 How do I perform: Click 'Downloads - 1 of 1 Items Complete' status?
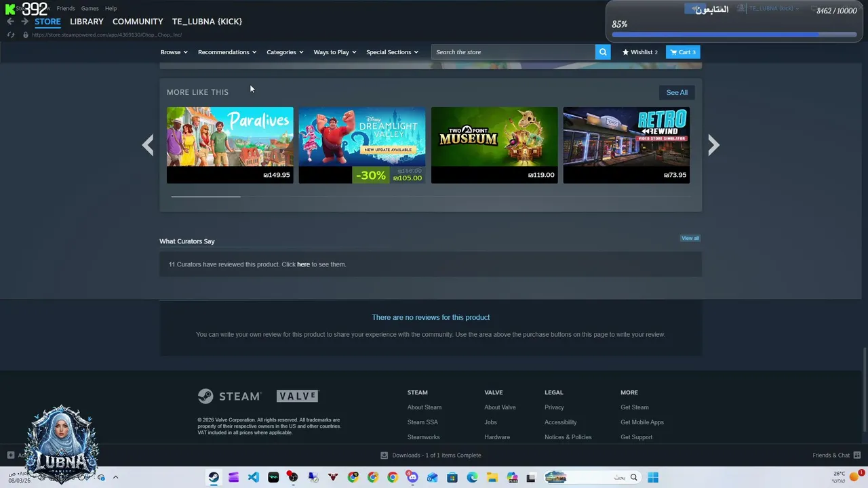437,455
